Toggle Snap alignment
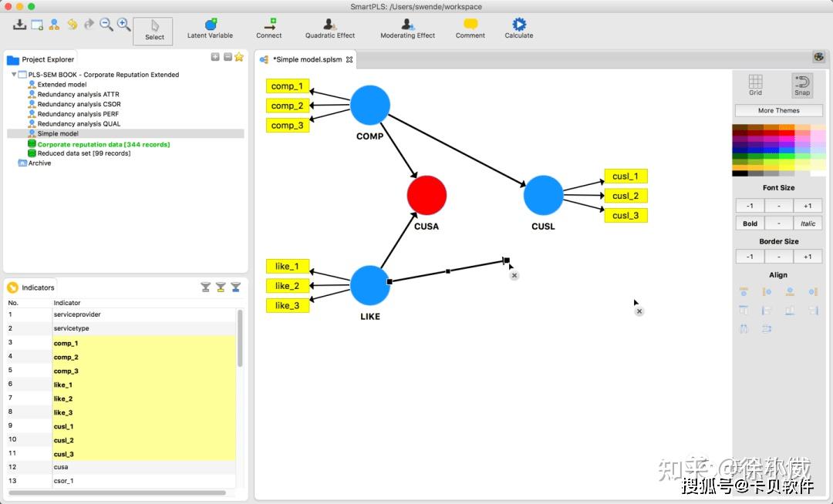 click(x=802, y=85)
